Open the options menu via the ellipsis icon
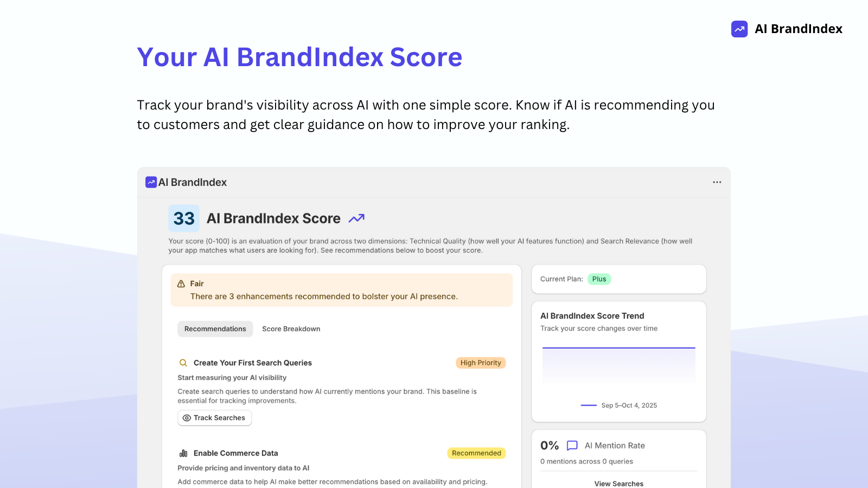Viewport: 868px width, 488px height. tap(717, 182)
